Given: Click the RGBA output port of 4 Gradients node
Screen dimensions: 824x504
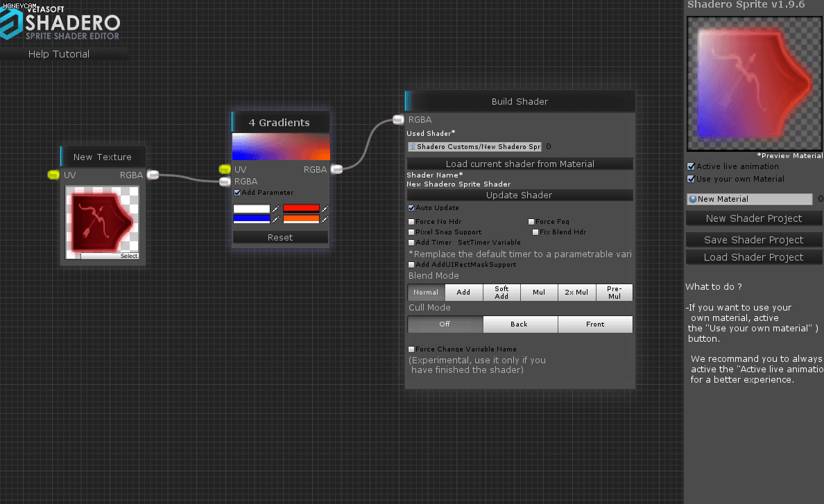Looking at the screenshot, I should pyautogui.click(x=337, y=169).
